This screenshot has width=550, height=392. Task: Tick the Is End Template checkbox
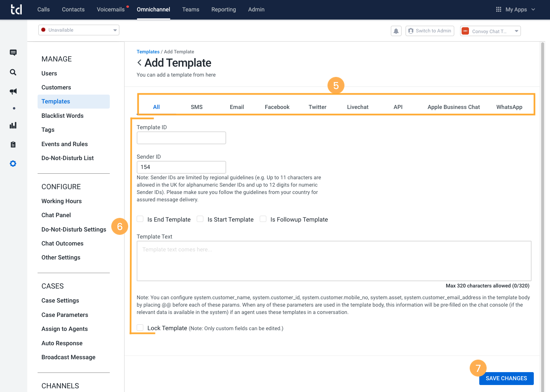pyautogui.click(x=140, y=219)
